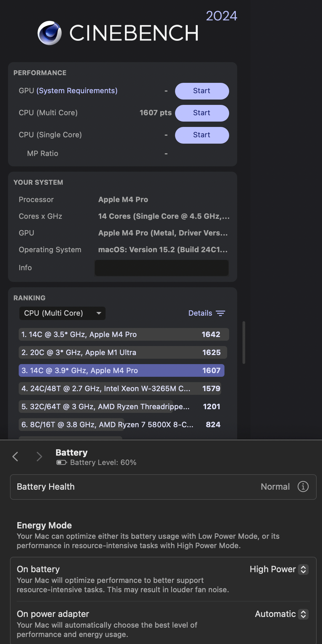Click the Cinebench sphere logo icon
This screenshot has width=322, height=644.
click(x=49, y=33)
